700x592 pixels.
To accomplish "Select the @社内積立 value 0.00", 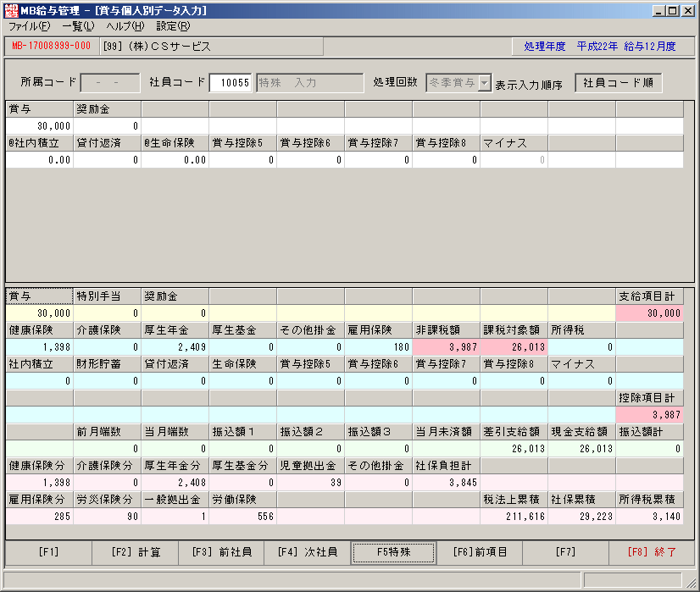I will 39,160.
